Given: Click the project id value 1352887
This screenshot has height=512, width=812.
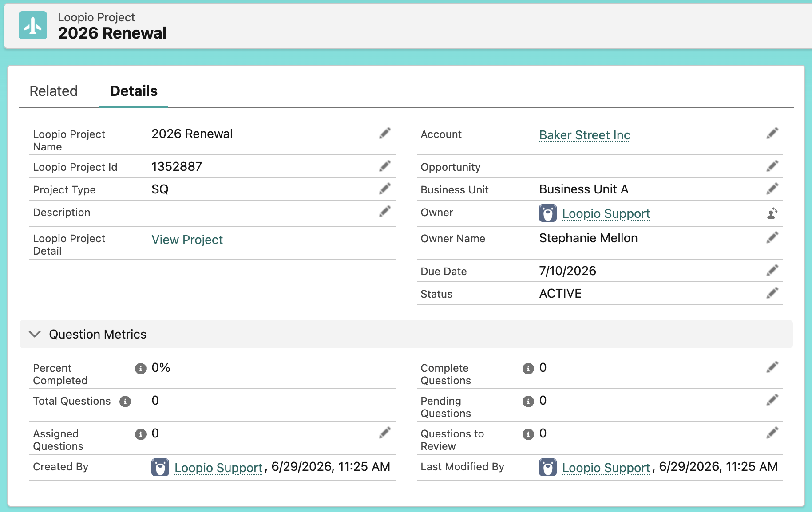Looking at the screenshot, I should click(177, 166).
